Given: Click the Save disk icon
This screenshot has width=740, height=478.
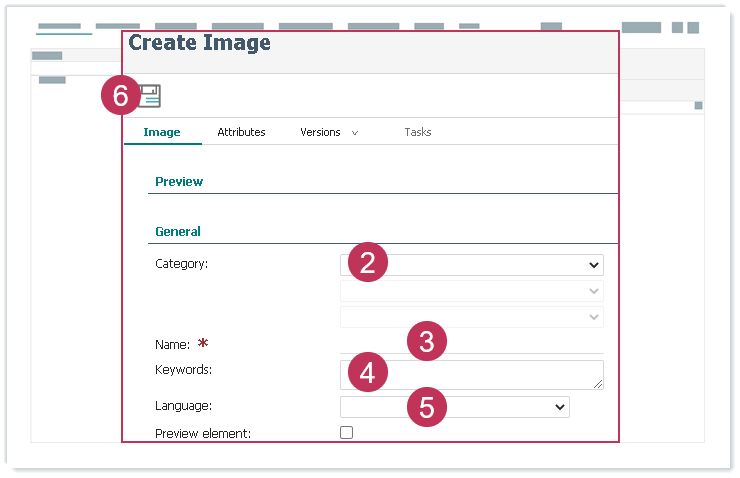Looking at the screenshot, I should pyautogui.click(x=150, y=96).
